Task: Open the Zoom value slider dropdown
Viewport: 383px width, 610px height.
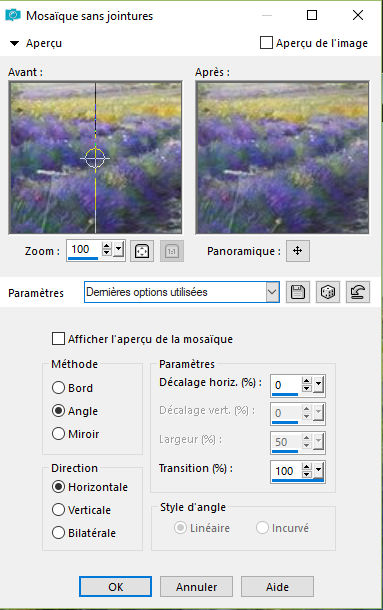Action: click(x=119, y=249)
